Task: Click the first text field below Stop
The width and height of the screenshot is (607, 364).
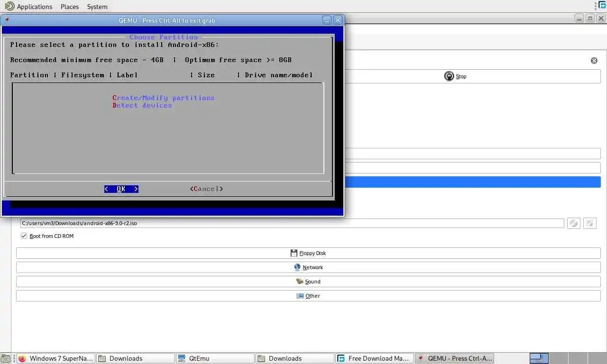Action: coord(472,154)
